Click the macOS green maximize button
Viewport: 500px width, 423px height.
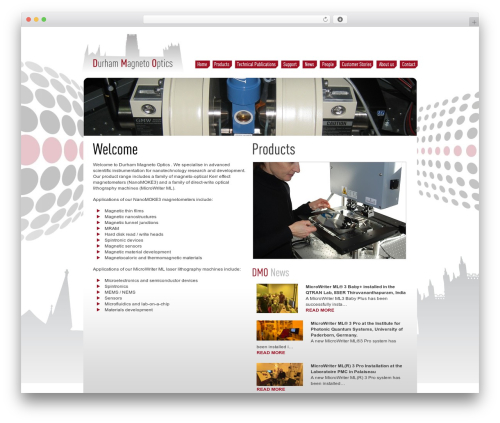click(x=44, y=19)
